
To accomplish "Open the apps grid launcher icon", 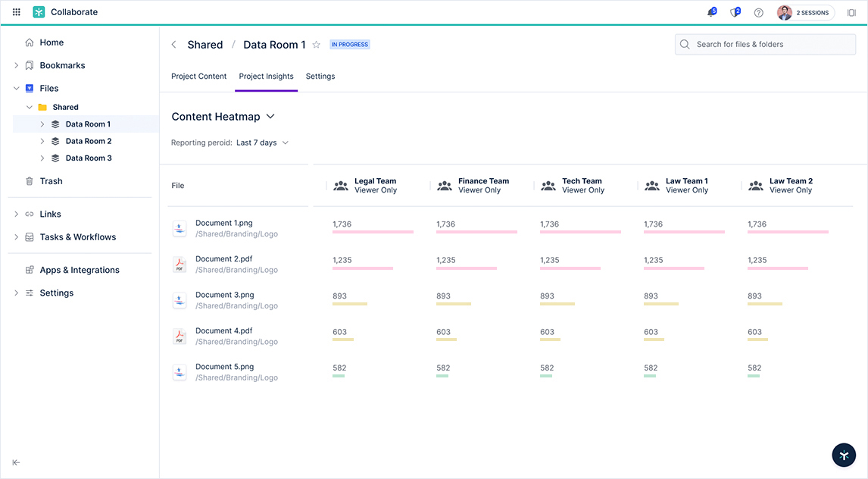I will [x=17, y=12].
